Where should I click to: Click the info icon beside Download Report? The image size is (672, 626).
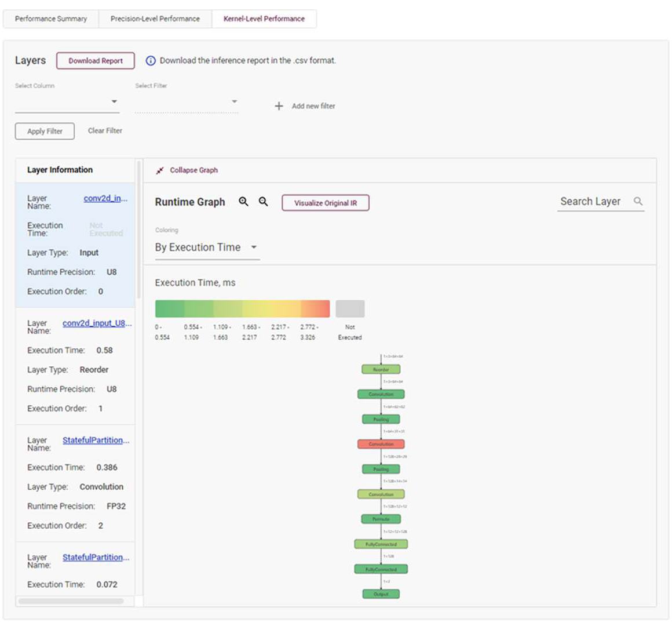point(151,61)
